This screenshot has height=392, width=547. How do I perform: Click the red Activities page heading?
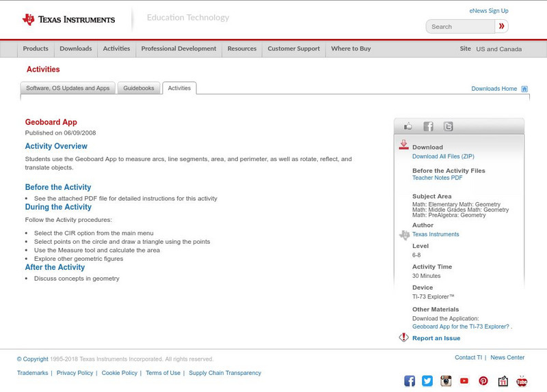[x=43, y=70]
